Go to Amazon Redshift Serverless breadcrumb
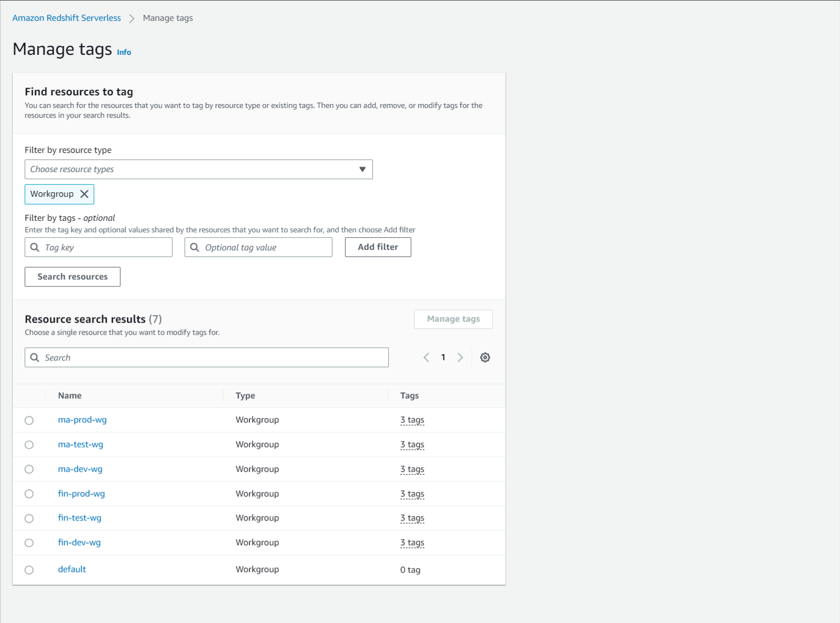 click(67, 18)
